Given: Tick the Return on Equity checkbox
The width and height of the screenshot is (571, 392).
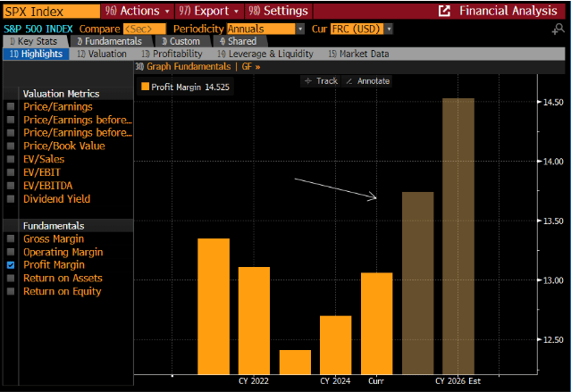Looking at the screenshot, I should pos(11,291).
